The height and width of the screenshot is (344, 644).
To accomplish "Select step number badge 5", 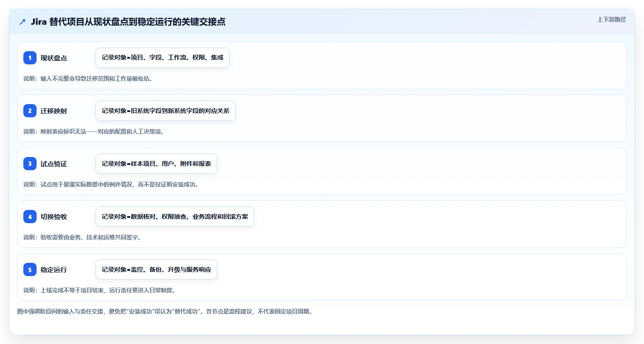I will coord(30,269).
